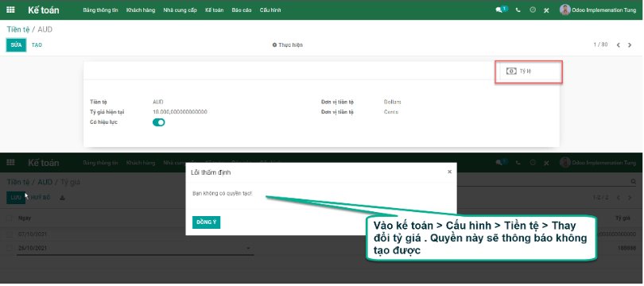Click the SỬA edit button
This screenshot has width=644, height=286.
coord(16,45)
